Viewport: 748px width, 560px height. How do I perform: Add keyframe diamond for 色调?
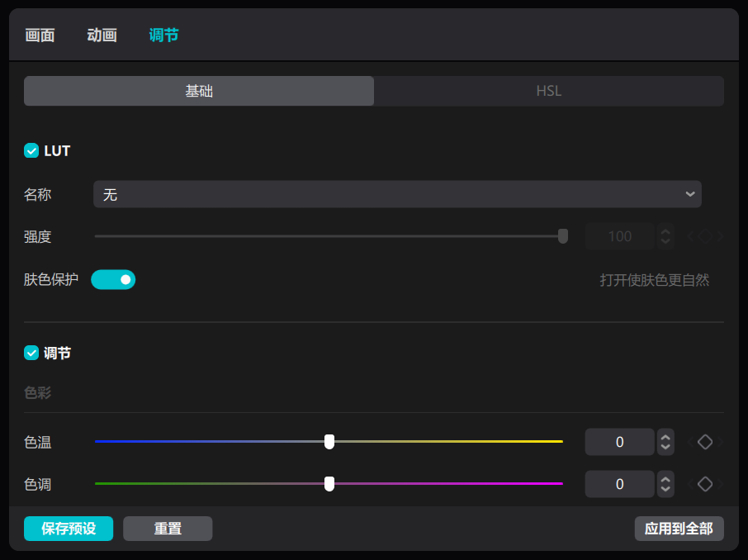[704, 484]
